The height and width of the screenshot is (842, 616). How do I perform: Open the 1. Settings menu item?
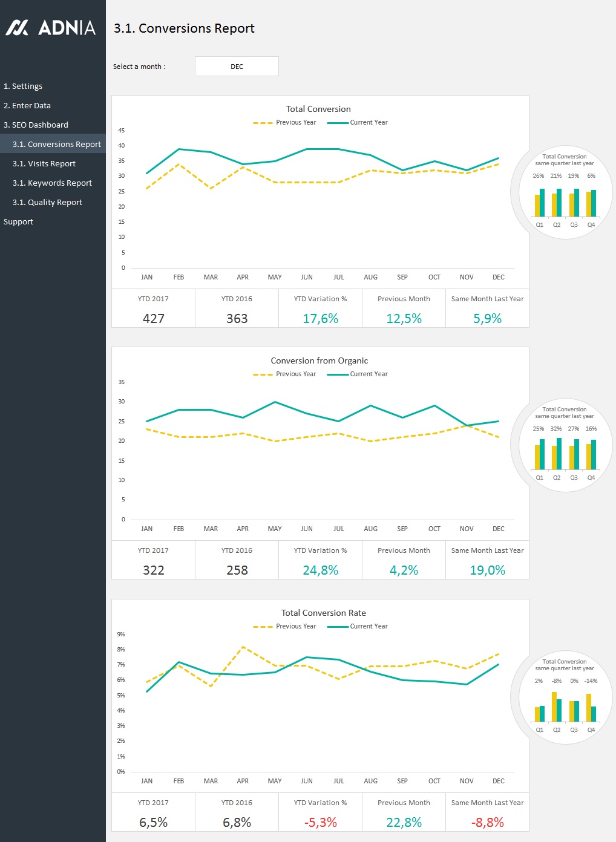[x=23, y=86]
